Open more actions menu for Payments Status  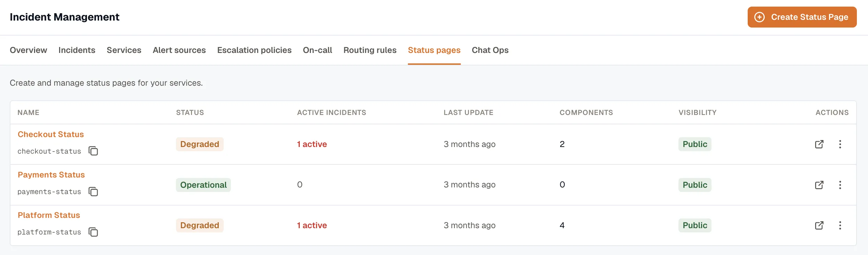pos(840,185)
